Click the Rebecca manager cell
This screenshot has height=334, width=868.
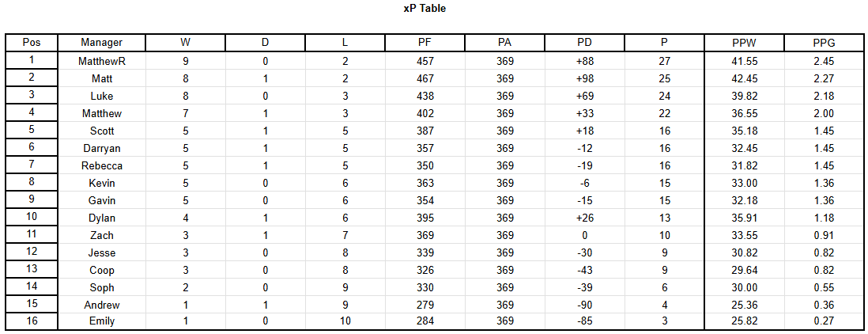coord(101,165)
